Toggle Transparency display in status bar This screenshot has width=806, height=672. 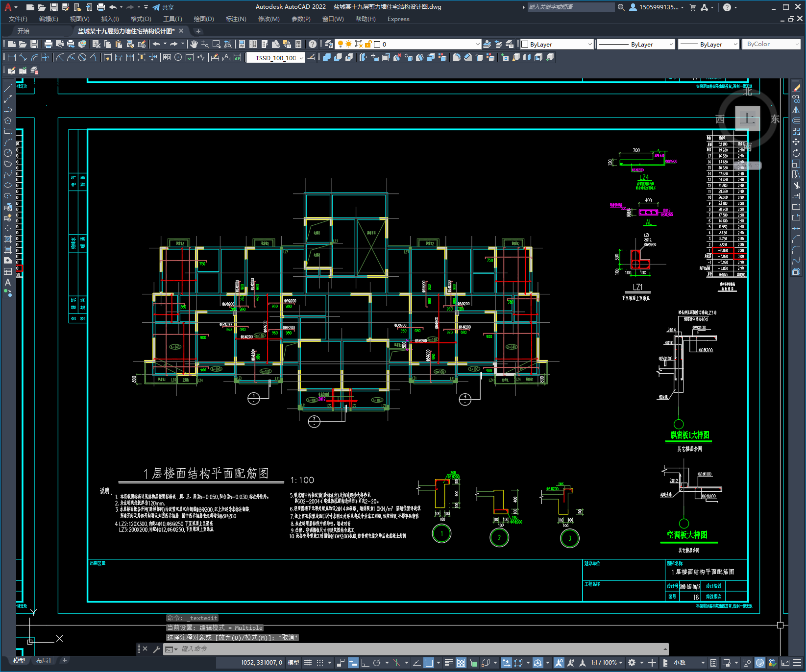(461, 663)
